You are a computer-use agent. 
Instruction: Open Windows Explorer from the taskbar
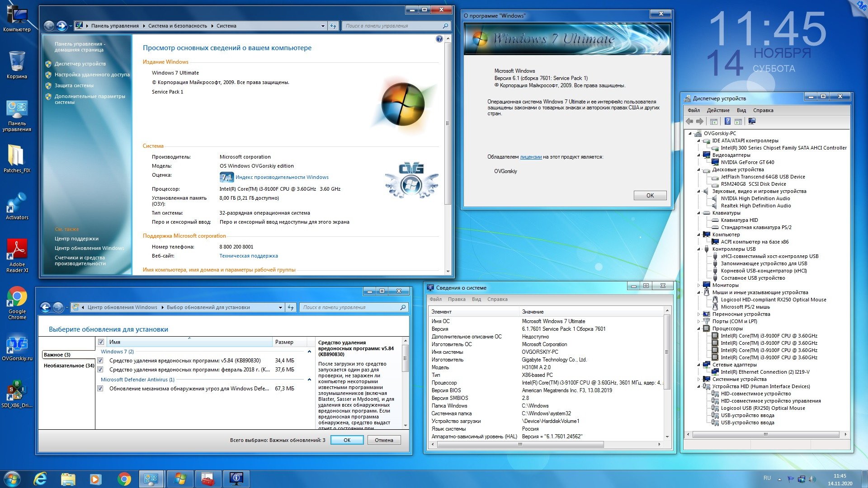(x=68, y=479)
